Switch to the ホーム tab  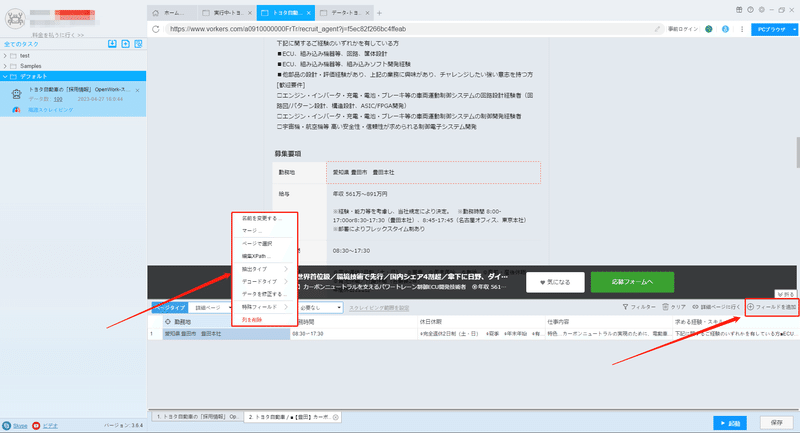pyautogui.click(x=172, y=13)
